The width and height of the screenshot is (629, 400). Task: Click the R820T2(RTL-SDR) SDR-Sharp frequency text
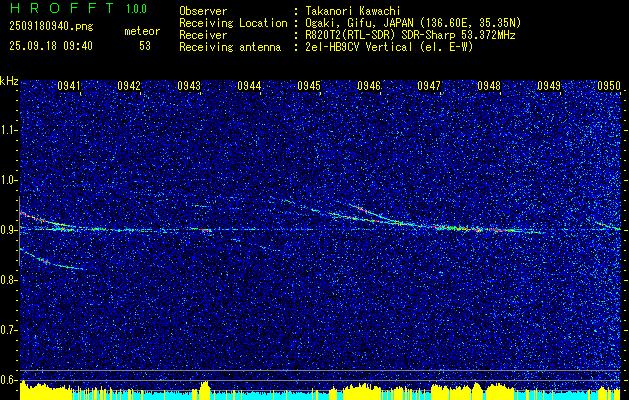point(410,35)
